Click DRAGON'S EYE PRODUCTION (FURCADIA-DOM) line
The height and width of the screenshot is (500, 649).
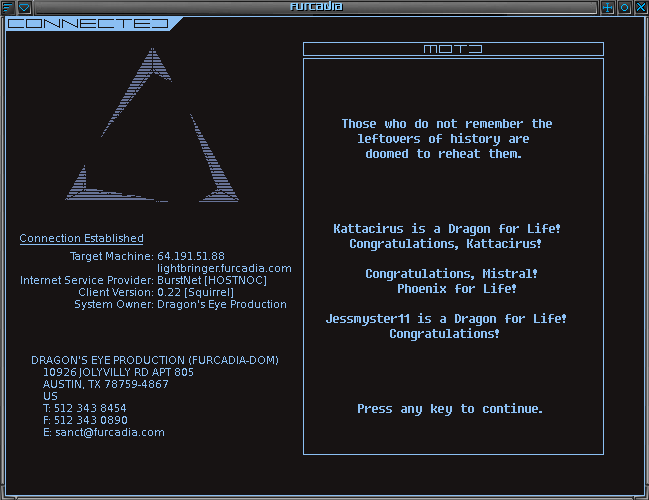(x=155, y=360)
